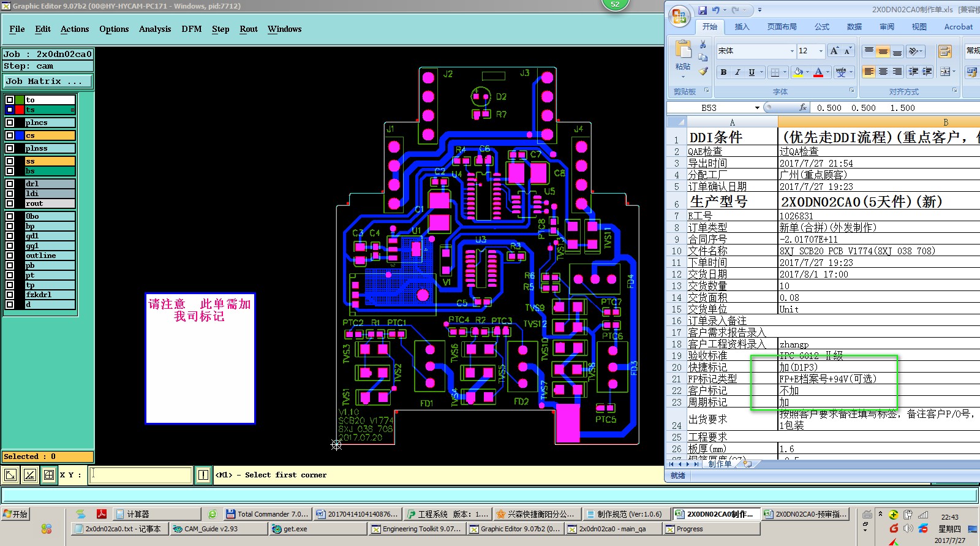
Task: Click the Wrap Text icon in ribbon
Action: click(x=944, y=51)
